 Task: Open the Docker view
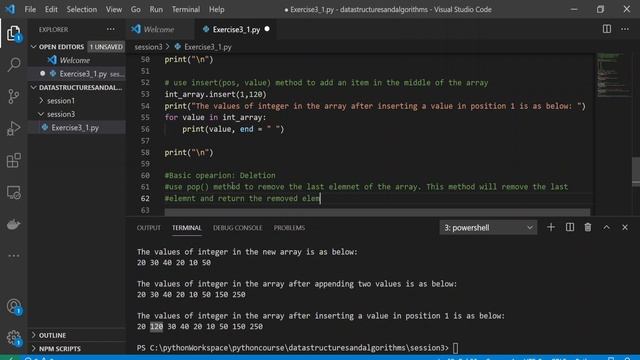[13, 224]
